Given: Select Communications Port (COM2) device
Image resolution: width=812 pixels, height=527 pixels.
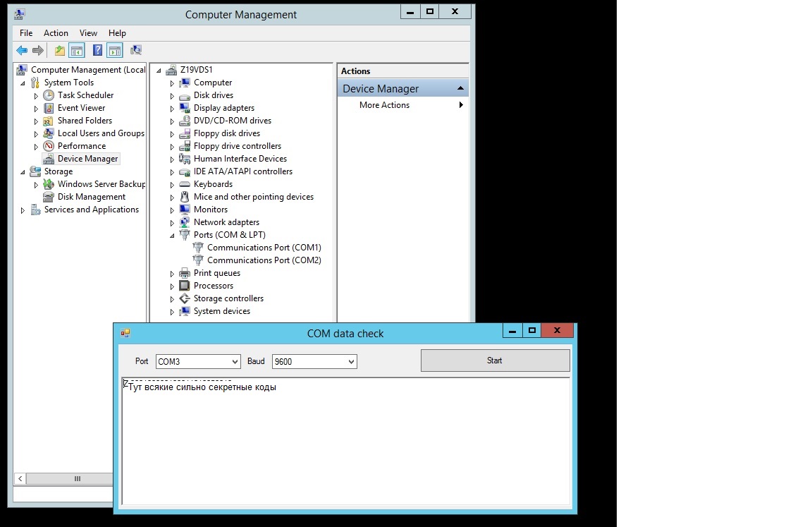Looking at the screenshot, I should (264, 260).
